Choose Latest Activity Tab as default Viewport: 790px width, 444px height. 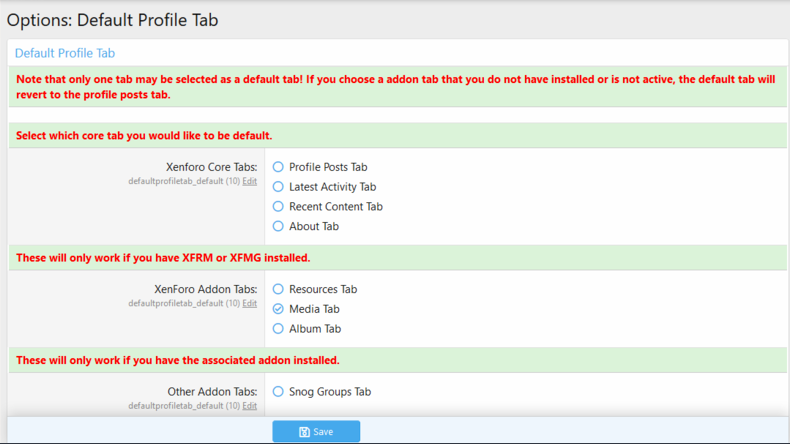point(278,187)
